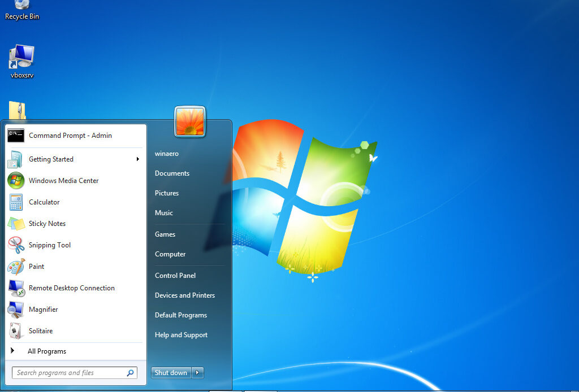The width and height of the screenshot is (579, 392).
Task: Start the Magnifier tool
Action: [x=44, y=310]
